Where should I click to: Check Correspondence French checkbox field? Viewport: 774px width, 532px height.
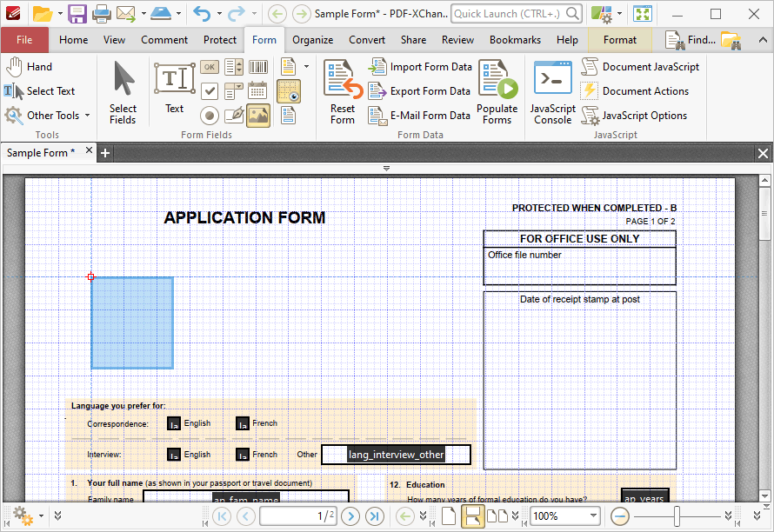(243, 423)
